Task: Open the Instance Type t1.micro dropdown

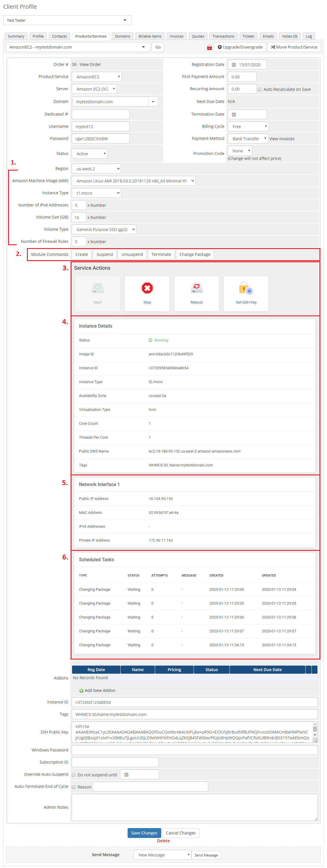Action: coord(96,193)
